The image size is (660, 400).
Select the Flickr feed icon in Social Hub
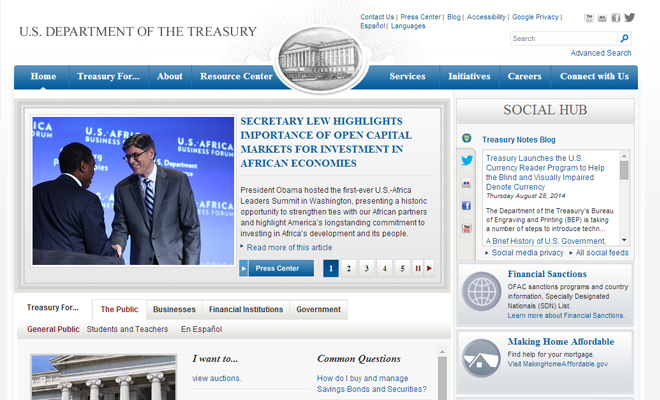tap(466, 184)
